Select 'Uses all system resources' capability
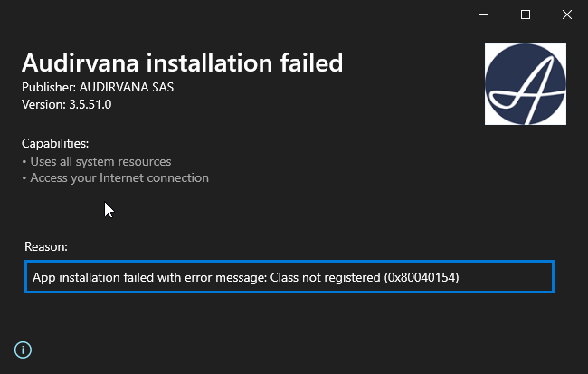Screen dimensions: 588x374 (100, 161)
